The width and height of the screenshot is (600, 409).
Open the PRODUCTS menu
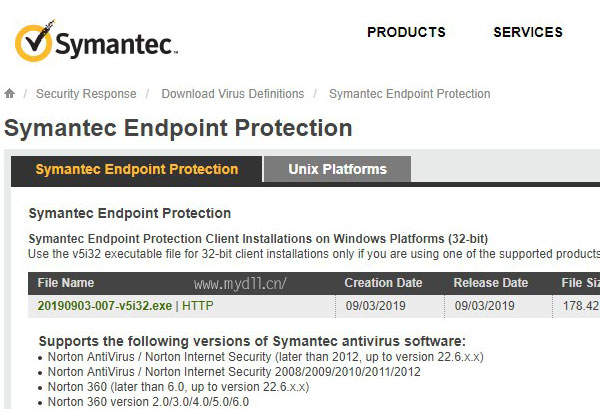click(406, 32)
